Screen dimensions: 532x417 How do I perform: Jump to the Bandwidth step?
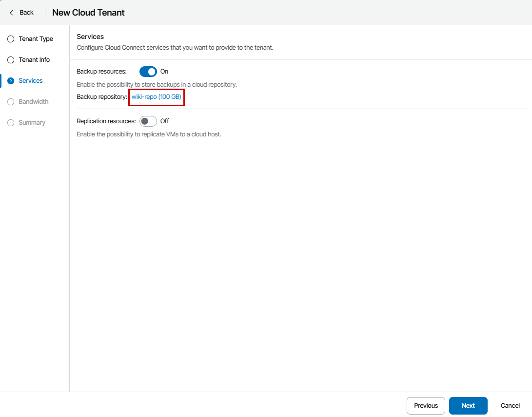point(33,102)
